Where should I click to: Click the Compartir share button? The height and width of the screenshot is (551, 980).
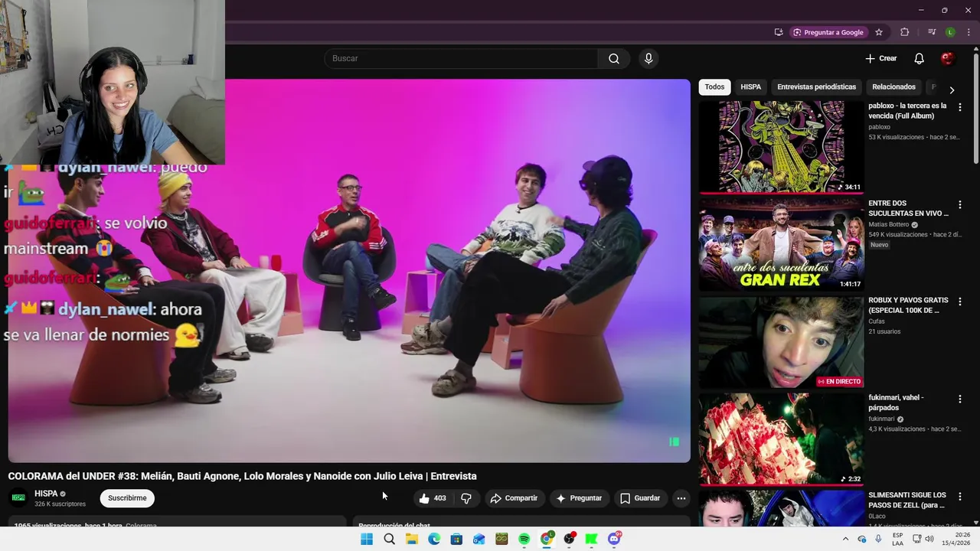coord(514,498)
